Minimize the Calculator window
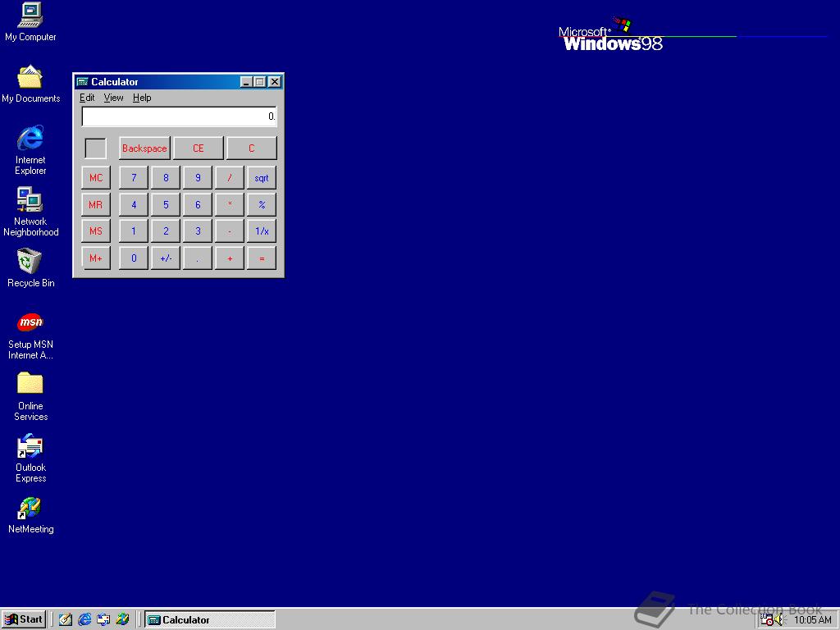Viewport: 840px width, 630px height. pos(246,81)
